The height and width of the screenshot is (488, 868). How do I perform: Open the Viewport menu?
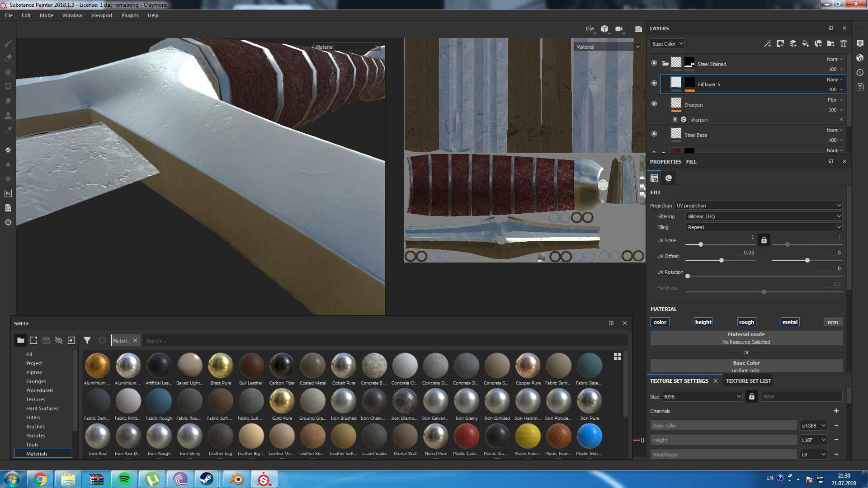coord(102,15)
